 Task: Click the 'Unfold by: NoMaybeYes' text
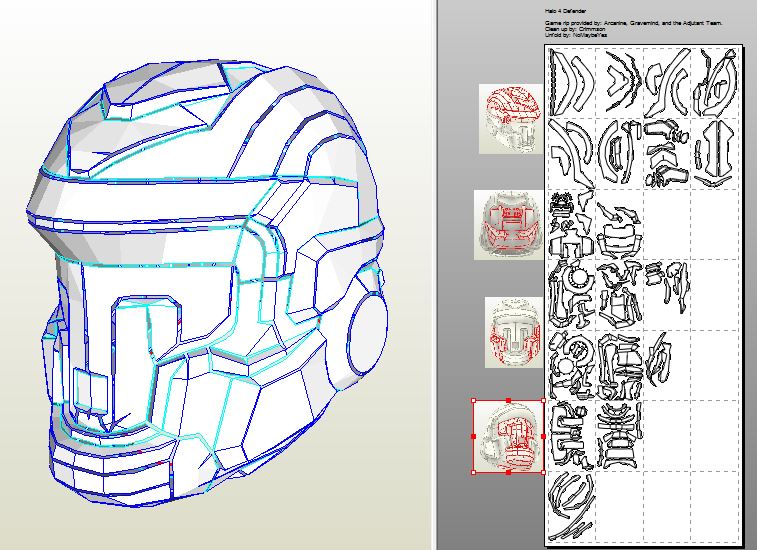click(576, 35)
